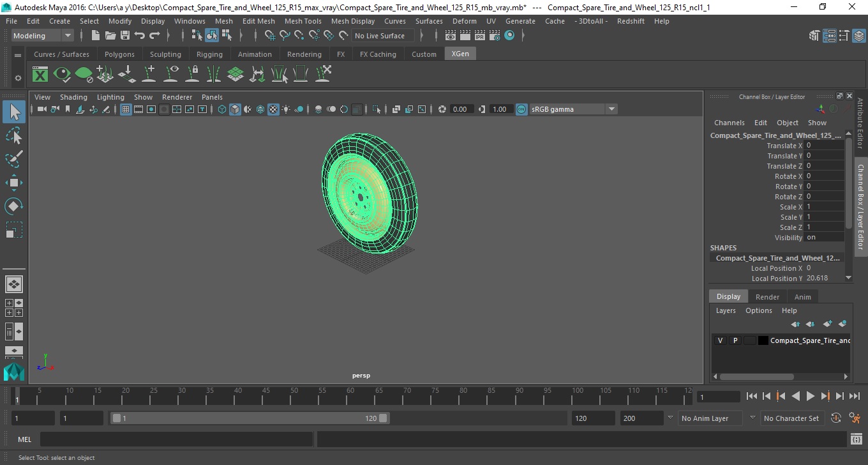The height and width of the screenshot is (465, 868).
Task: Open the viewport Shading menu
Action: click(73, 97)
